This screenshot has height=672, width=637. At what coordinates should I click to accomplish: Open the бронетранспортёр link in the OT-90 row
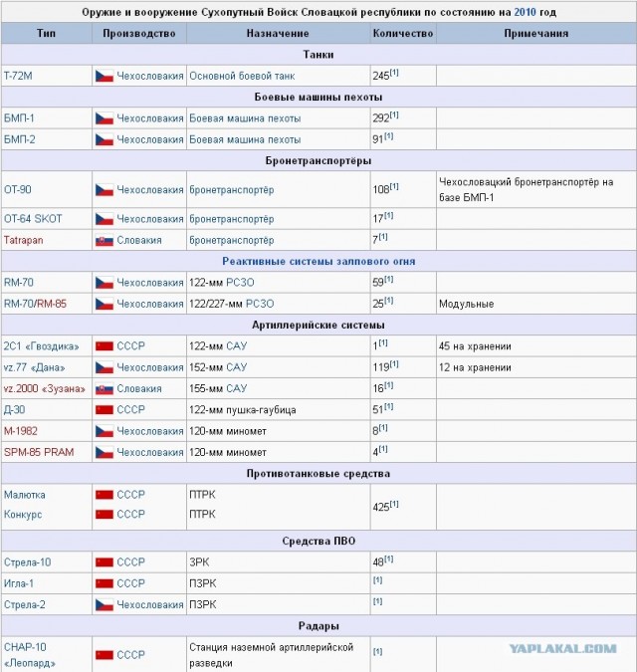tap(232, 190)
